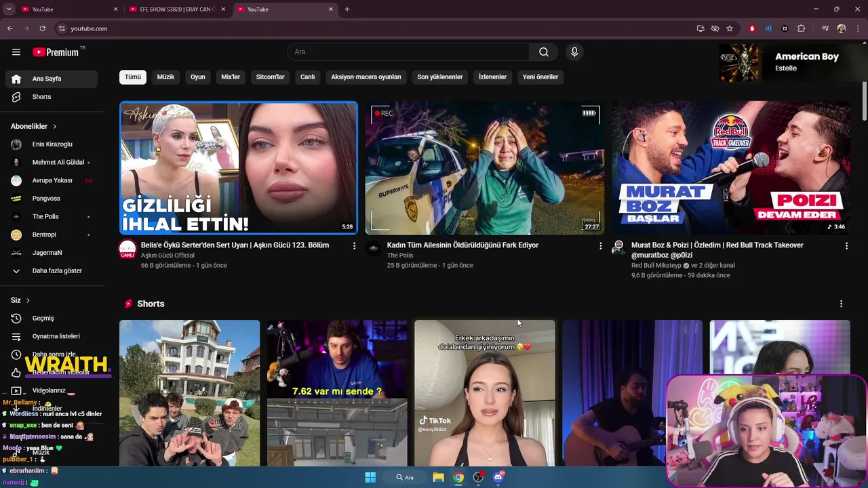Select Aksiyon-macera oyunları chip
The image size is (868, 488).
366,77
